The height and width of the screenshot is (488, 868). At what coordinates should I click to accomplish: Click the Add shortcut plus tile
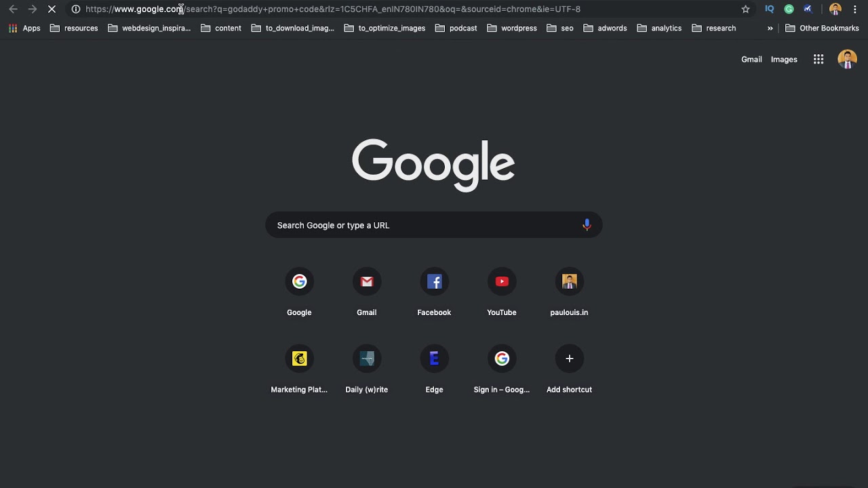point(569,370)
